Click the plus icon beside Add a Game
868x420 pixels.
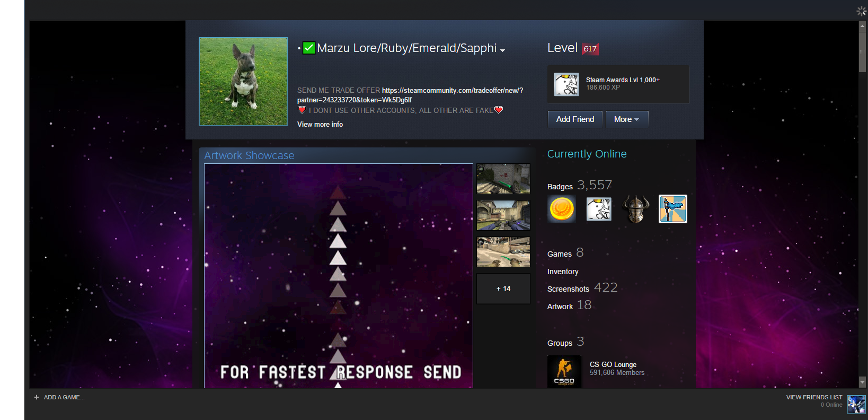(x=37, y=397)
